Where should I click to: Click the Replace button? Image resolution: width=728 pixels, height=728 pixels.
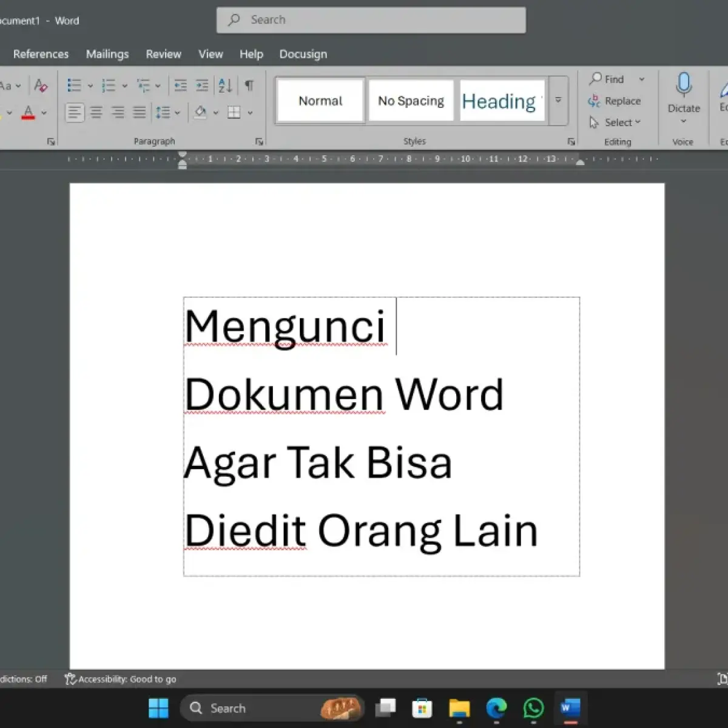(615, 101)
